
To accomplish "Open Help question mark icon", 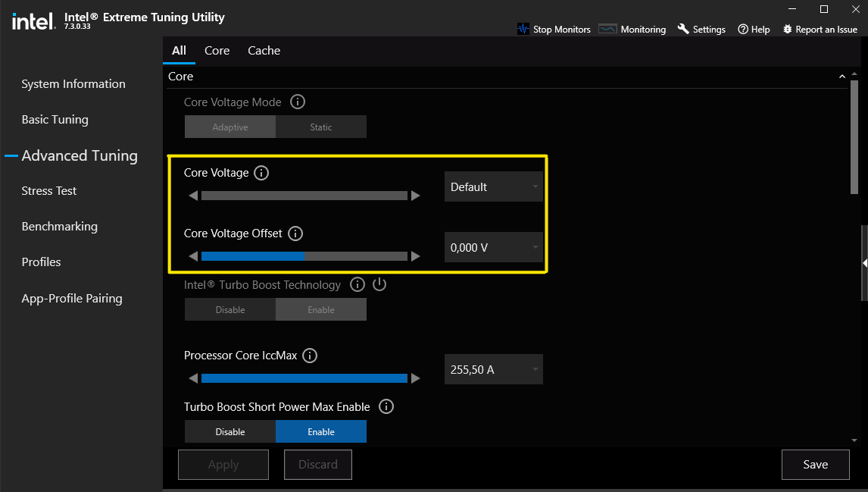I will tap(743, 30).
